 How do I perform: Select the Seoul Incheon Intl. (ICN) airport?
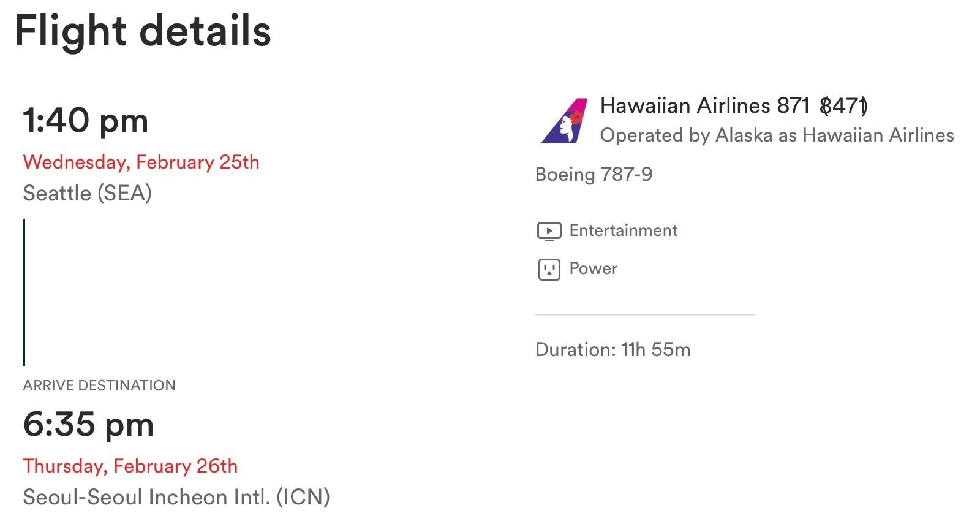[176, 497]
